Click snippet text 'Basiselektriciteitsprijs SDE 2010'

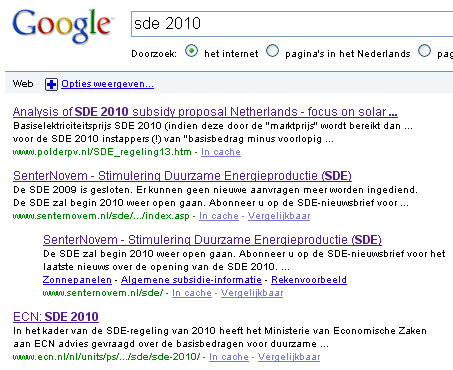coord(87,126)
